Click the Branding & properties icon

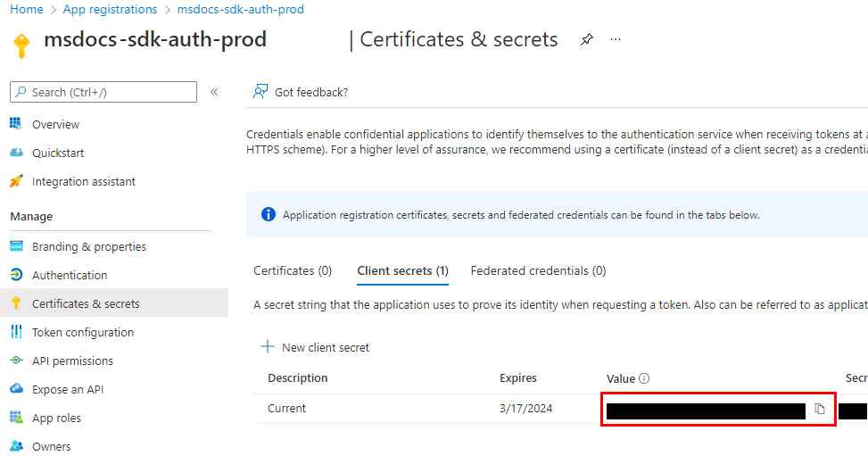click(16, 246)
